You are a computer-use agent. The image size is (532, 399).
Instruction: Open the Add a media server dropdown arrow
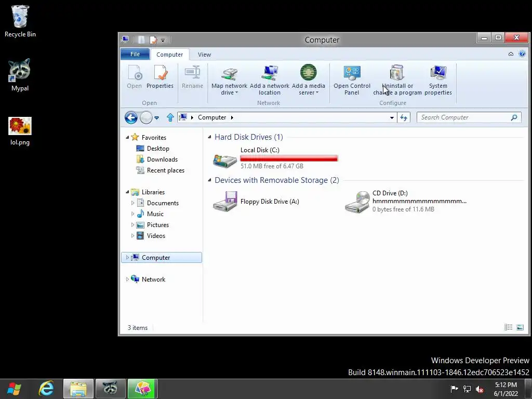click(317, 92)
